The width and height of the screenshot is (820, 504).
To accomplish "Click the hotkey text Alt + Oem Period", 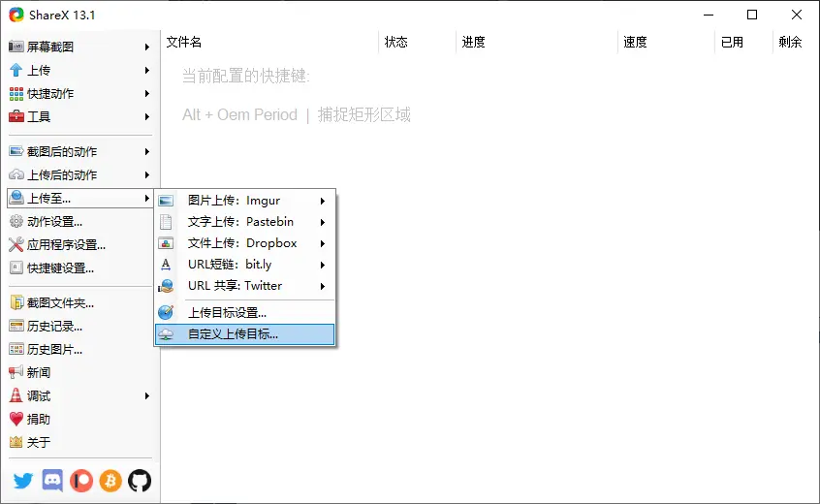I will point(239,114).
